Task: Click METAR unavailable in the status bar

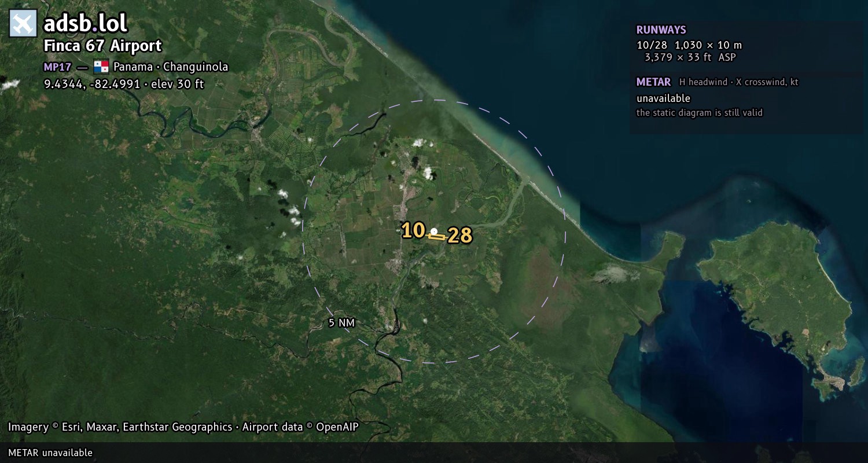Action: (x=50, y=453)
